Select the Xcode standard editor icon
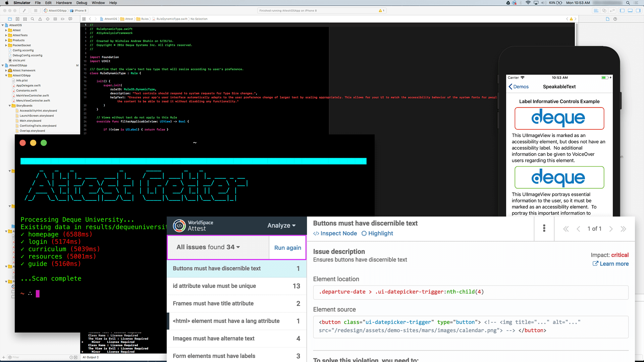 [x=596, y=11]
